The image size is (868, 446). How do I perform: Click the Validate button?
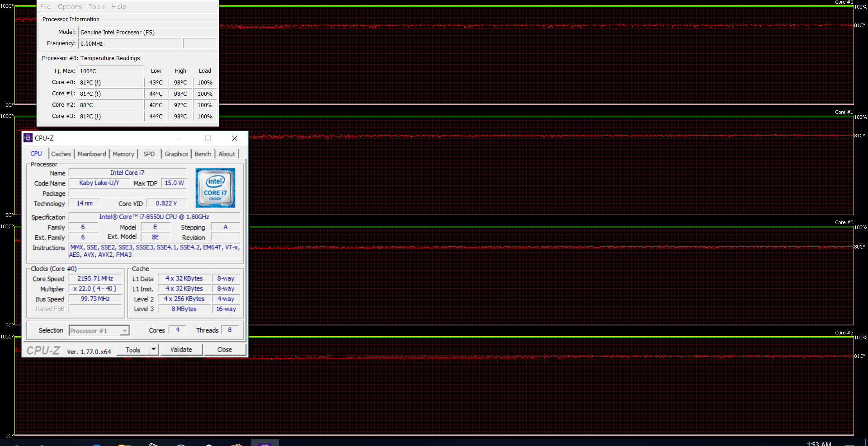pos(181,350)
